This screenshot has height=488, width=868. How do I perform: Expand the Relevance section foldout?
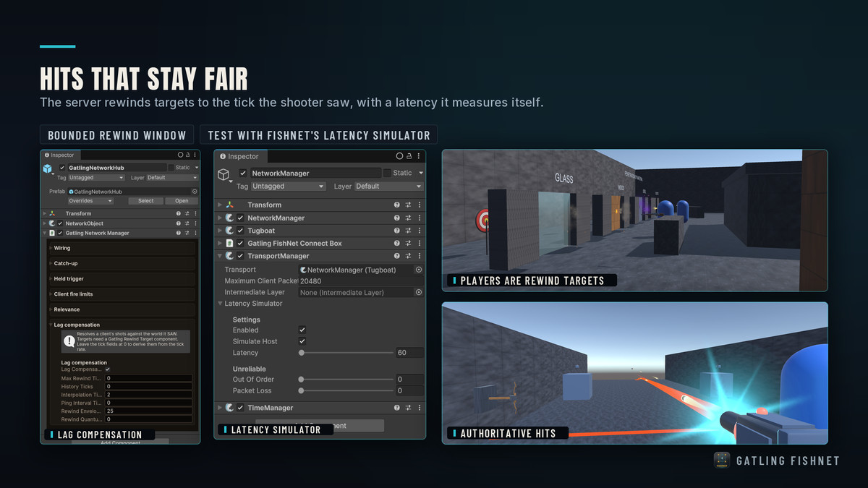pyautogui.click(x=51, y=309)
